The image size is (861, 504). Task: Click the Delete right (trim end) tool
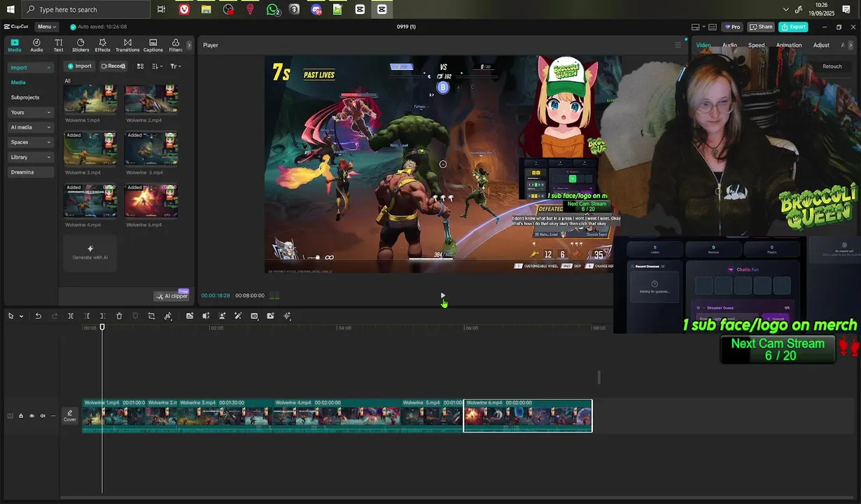click(102, 316)
